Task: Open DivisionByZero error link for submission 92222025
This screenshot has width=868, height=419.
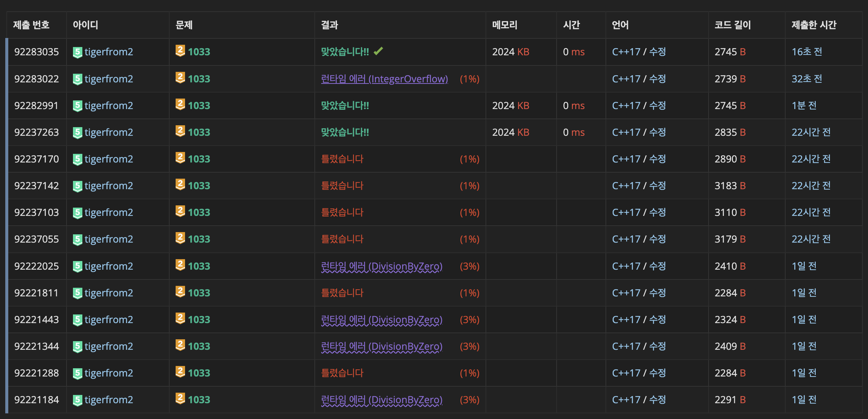Action: 381,266
